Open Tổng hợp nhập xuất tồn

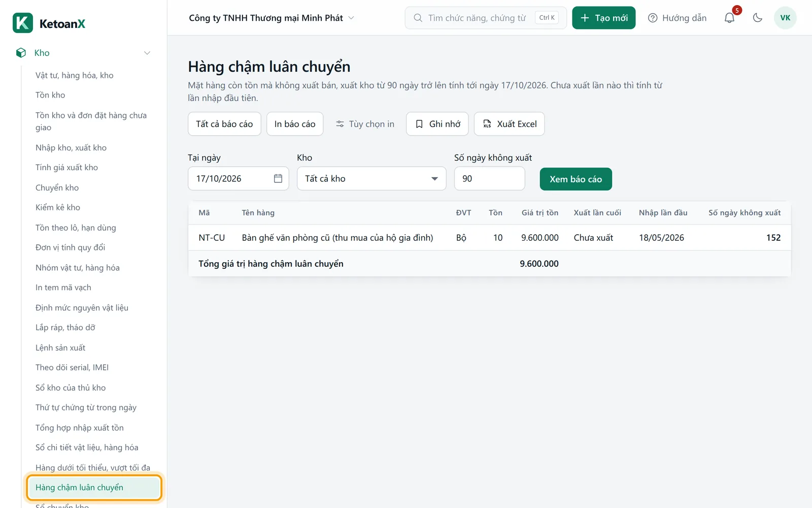(x=80, y=428)
